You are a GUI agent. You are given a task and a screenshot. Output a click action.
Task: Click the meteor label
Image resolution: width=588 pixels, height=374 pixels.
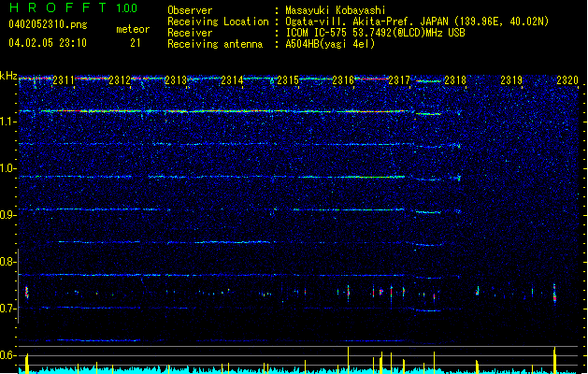[133, 29]
